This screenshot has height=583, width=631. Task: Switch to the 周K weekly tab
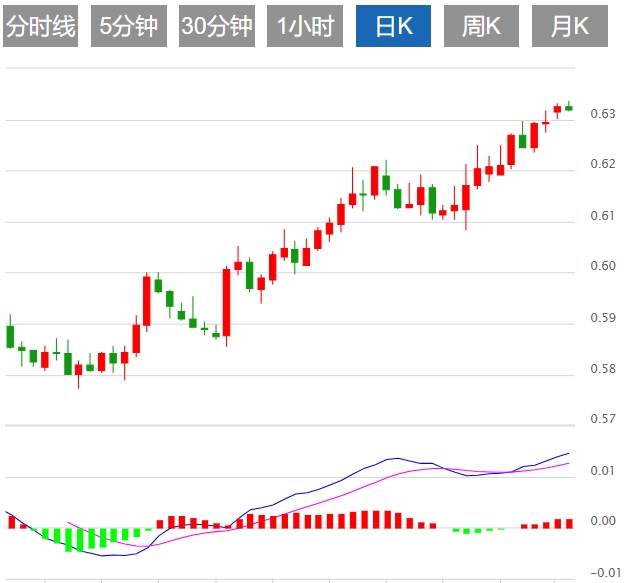[x=481, y=26]
